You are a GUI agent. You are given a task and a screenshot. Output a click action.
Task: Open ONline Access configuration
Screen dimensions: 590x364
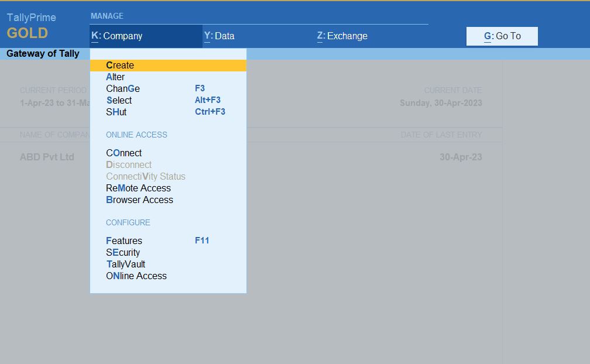[136, 276]
